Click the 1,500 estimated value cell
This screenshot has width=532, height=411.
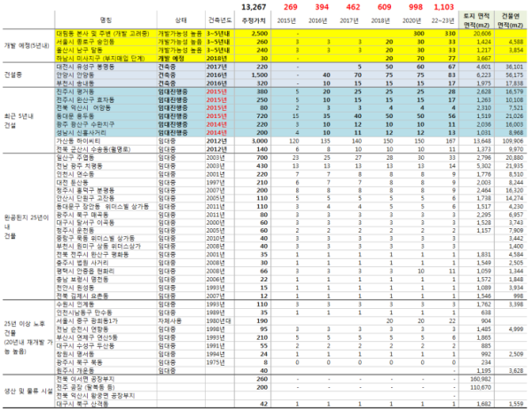[260, 75]
